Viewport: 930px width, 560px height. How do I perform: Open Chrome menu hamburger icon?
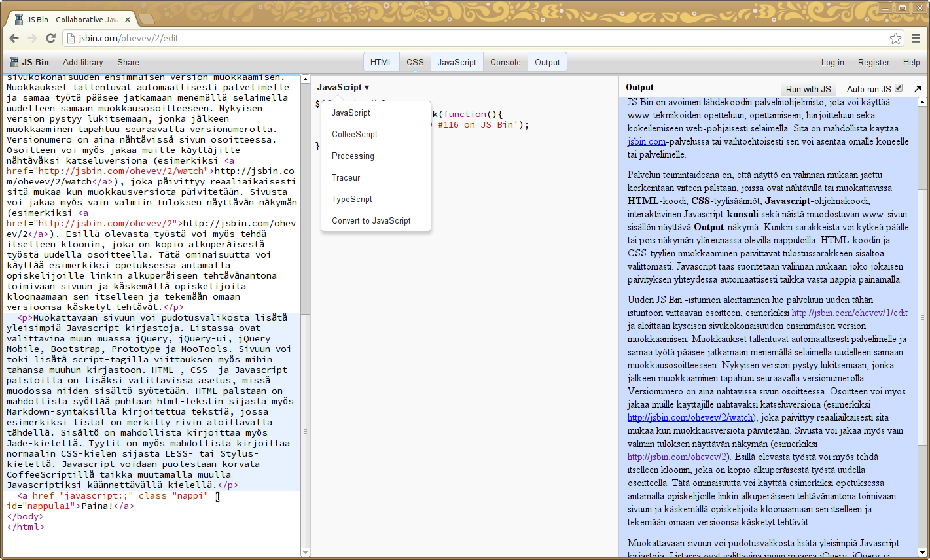(916, 38)
